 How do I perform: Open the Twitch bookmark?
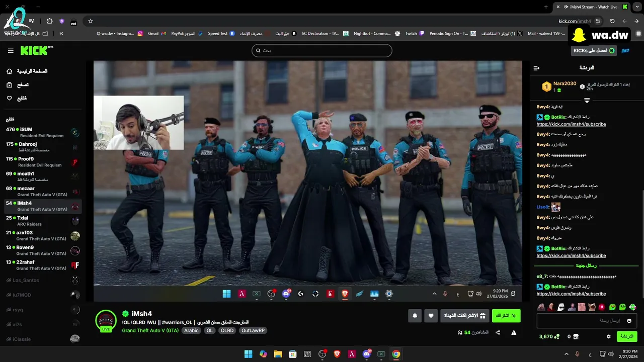coord(415,34)
